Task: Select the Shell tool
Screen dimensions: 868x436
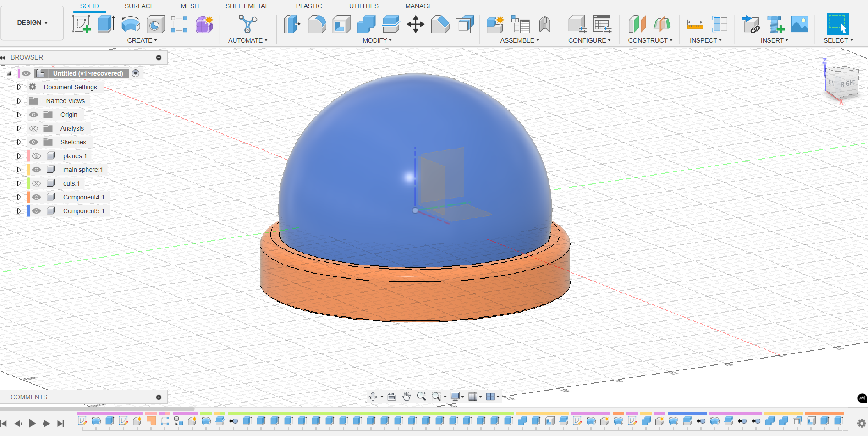Action: [x=341, y=24]
